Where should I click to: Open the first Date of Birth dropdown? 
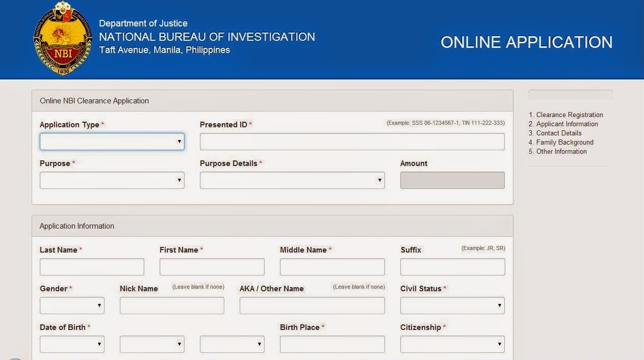(72, 344)
